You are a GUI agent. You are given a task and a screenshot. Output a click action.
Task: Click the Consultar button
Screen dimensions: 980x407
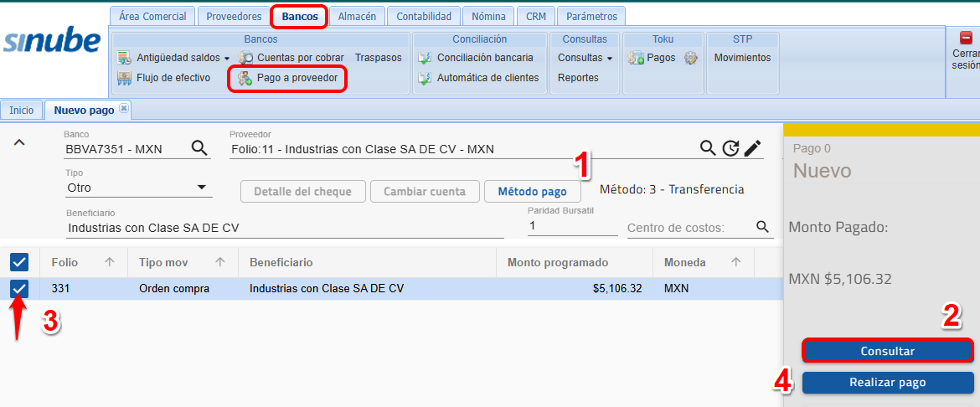coord(888,351)
